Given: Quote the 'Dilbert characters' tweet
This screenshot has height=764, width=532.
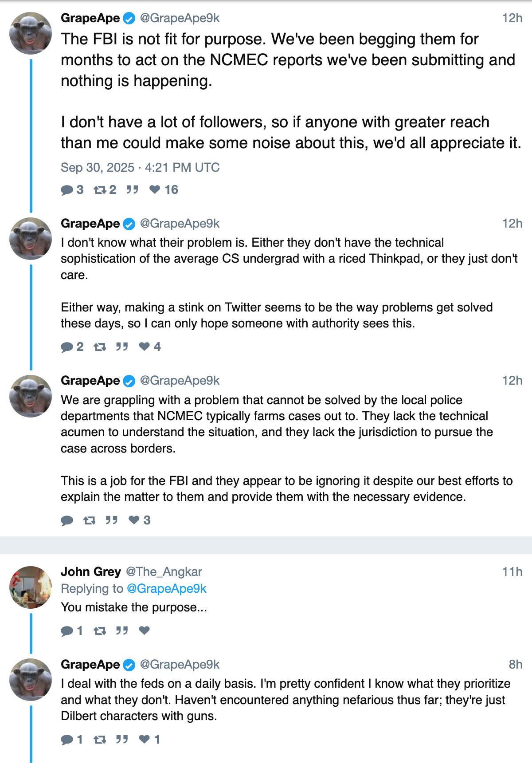Looking at the screenshot, I should [x=122, y=739].
